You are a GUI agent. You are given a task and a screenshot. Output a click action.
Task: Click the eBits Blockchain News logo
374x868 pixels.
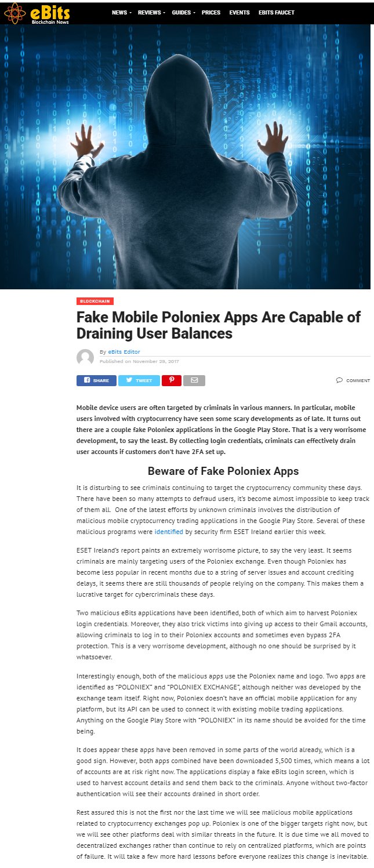click(x=37, y=13)
